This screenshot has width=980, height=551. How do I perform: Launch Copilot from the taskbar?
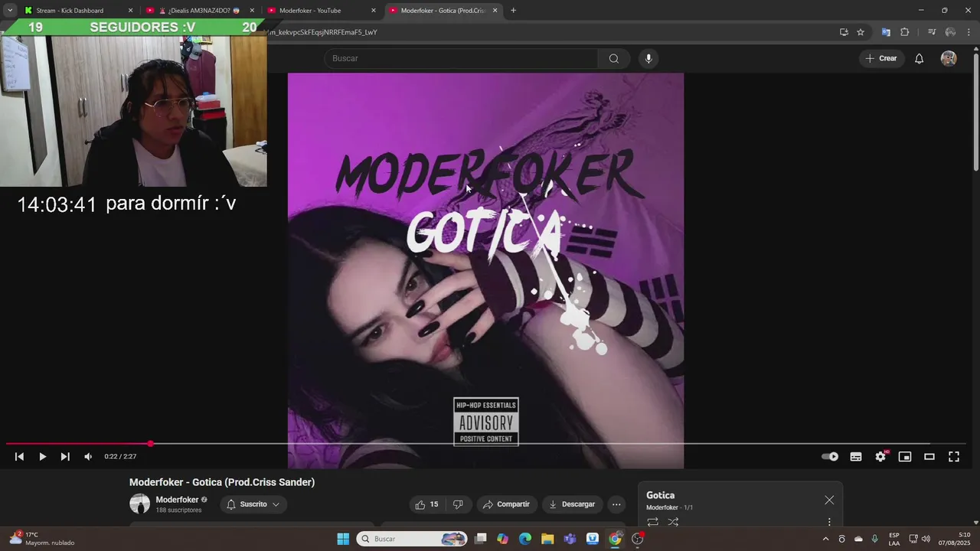[502, 539]
